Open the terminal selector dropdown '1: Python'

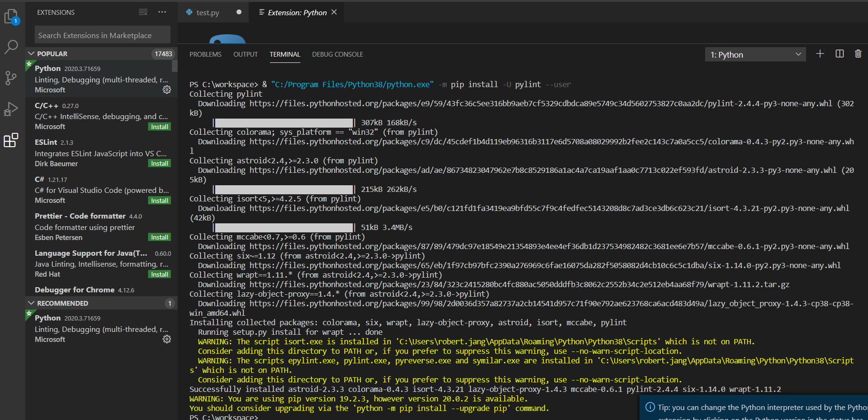pos(755,55)
